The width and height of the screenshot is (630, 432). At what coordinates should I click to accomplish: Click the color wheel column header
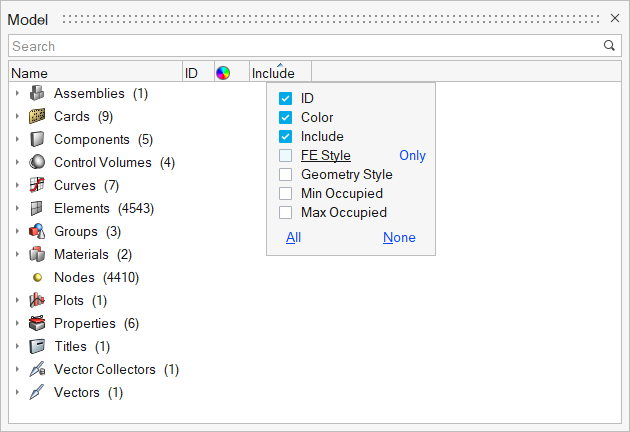223,73
